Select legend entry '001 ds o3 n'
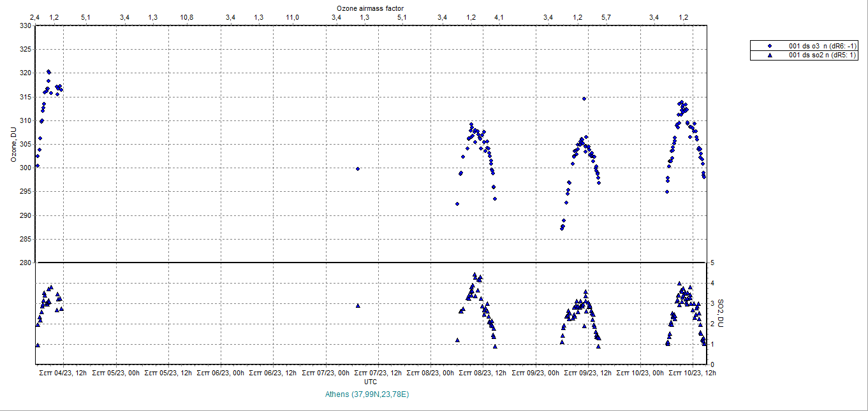The image size is (868, 411). click(x=823, y=46)
